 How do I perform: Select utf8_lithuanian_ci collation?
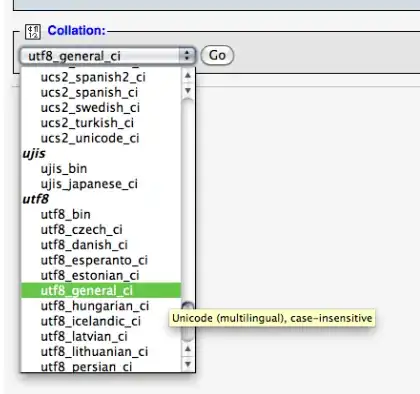tap(101, 352)
